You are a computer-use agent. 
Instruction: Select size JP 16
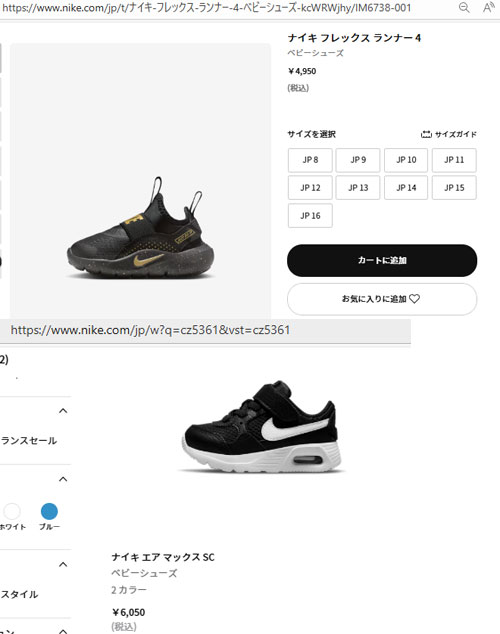[310, 216]
